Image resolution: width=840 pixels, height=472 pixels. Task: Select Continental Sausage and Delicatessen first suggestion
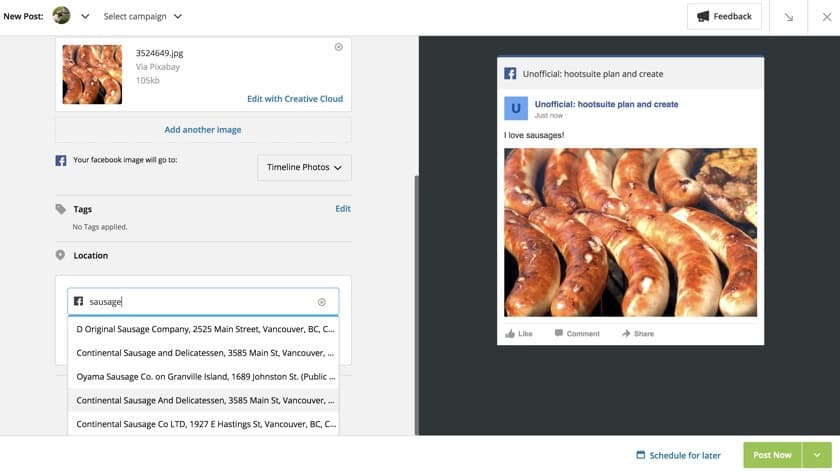tap(204, 353)
